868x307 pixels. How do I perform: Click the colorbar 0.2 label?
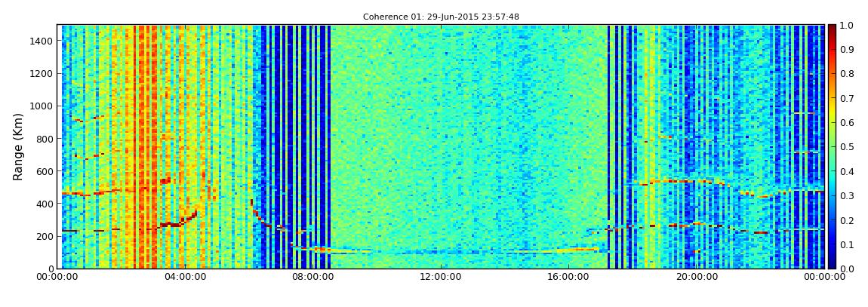pyautogui.click(x=846, y=220)
